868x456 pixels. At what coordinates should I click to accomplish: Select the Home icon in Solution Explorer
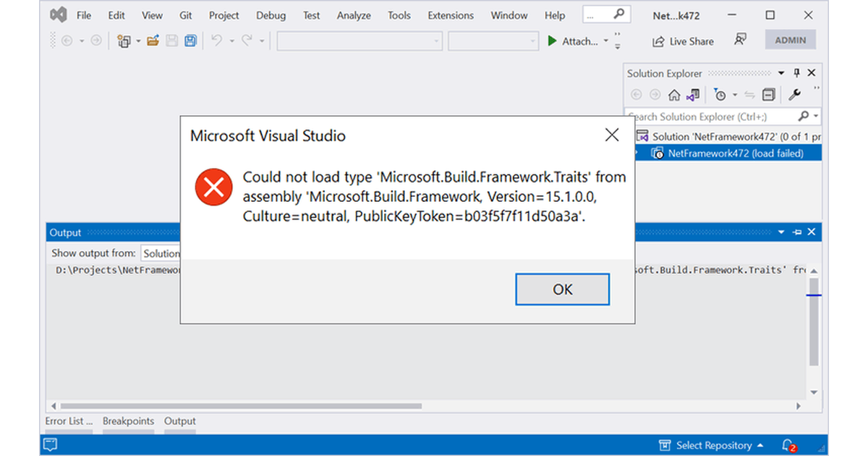[x=674, y=94]
